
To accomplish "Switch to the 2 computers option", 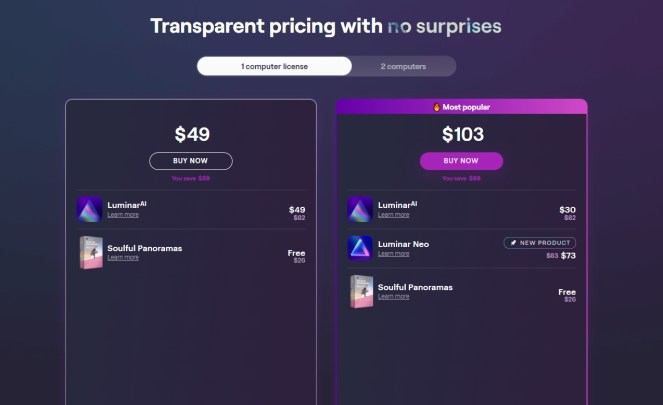I will [403, 66].
